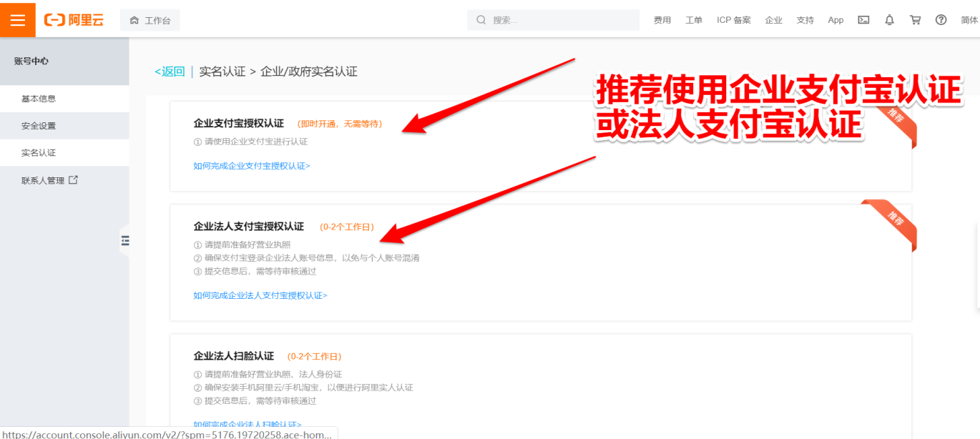Open the 费用 menu
This screenshot has width=980, height=439.
click(x=662, y=20)
